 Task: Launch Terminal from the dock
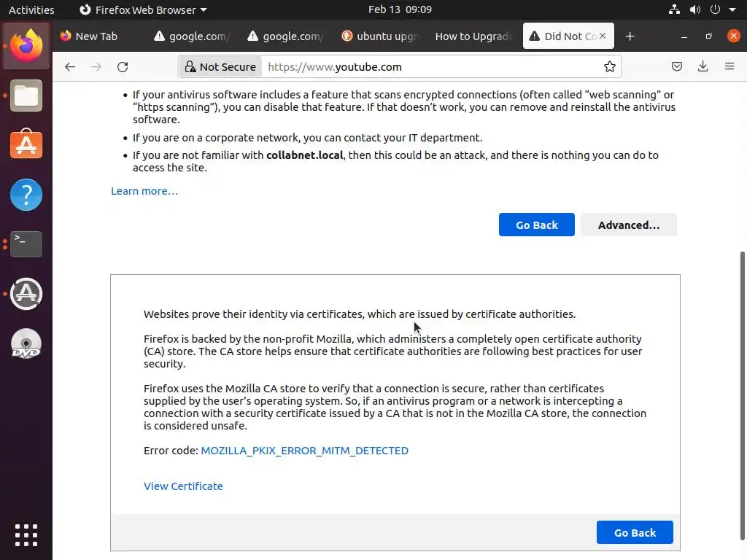(x=26, y=244)
